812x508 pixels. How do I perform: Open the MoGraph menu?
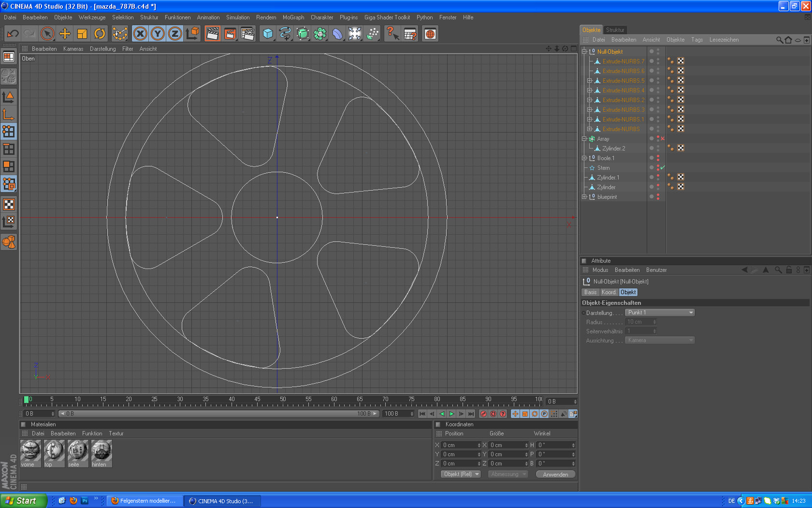pyautogui.click(x=293, y=17)
